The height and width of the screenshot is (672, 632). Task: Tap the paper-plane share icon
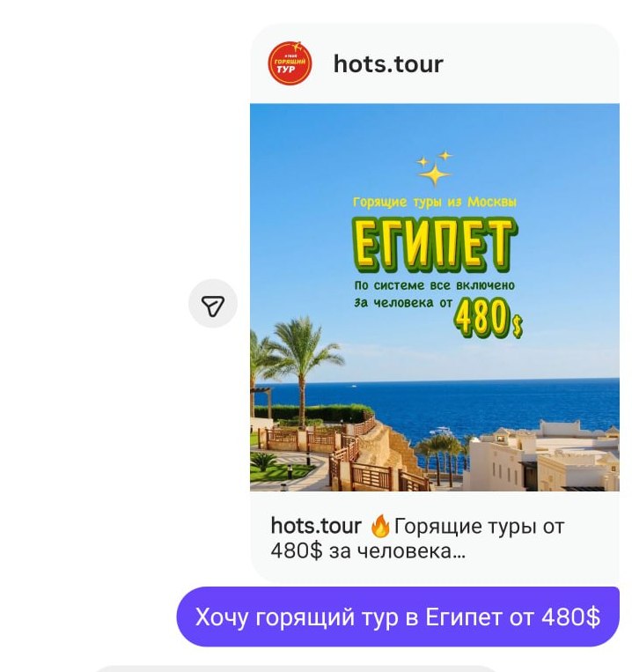[x=213, y=304]
